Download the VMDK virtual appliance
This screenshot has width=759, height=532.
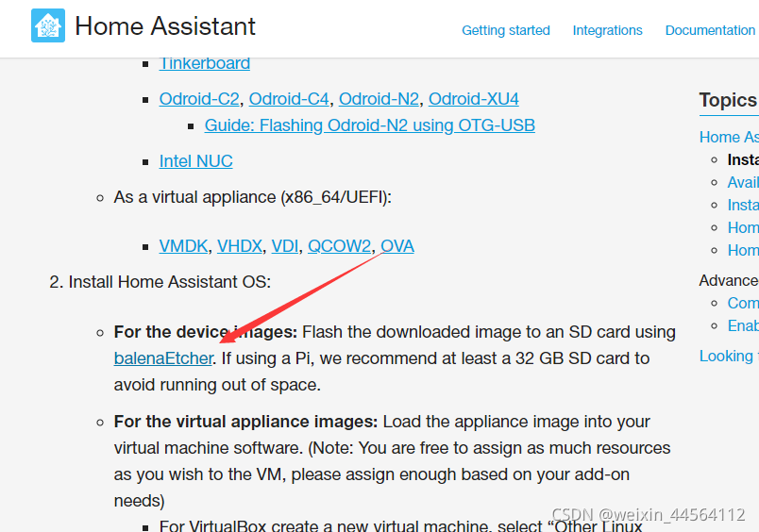[183, 246]
